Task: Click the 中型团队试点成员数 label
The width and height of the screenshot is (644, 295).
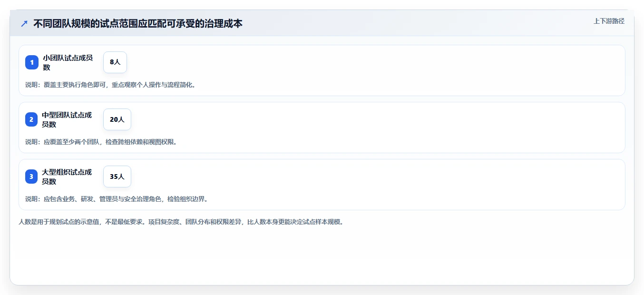Action: 67,119
